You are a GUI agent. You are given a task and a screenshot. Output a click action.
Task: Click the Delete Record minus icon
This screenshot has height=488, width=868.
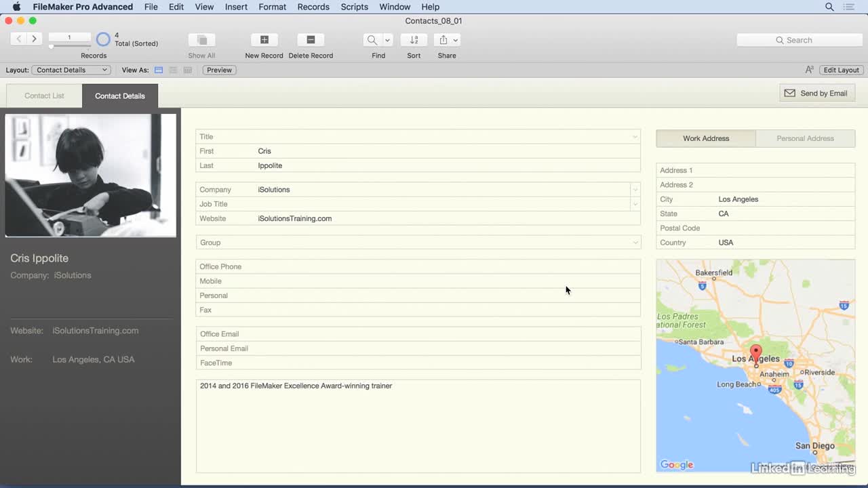[x=311, y=40]
